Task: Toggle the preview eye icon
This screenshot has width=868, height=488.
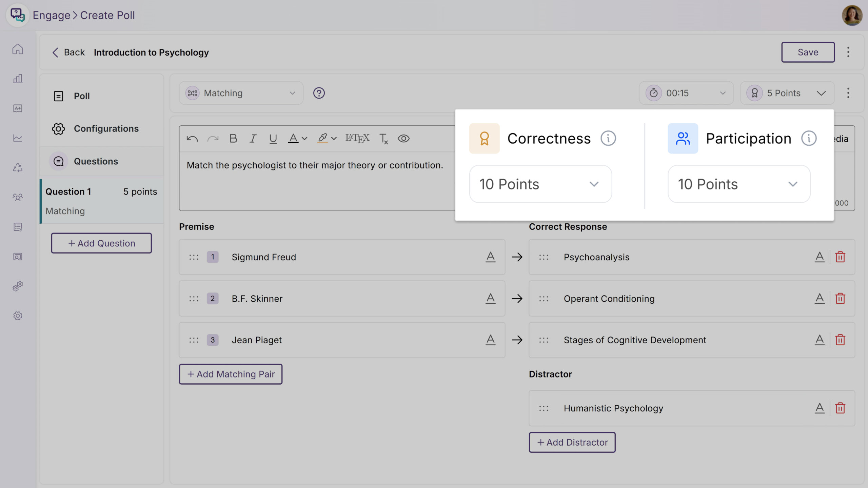Action: point(403,139)
